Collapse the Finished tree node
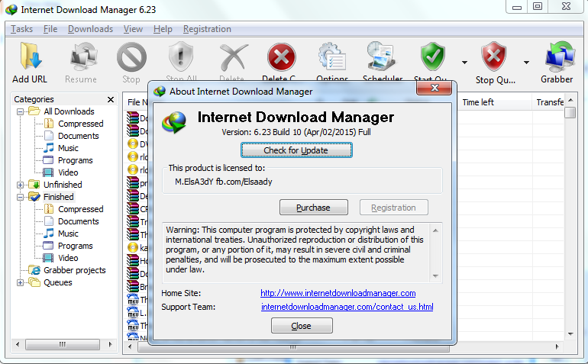Image resolution: width=588 pixels, height=364 pixels. point(21,197)
